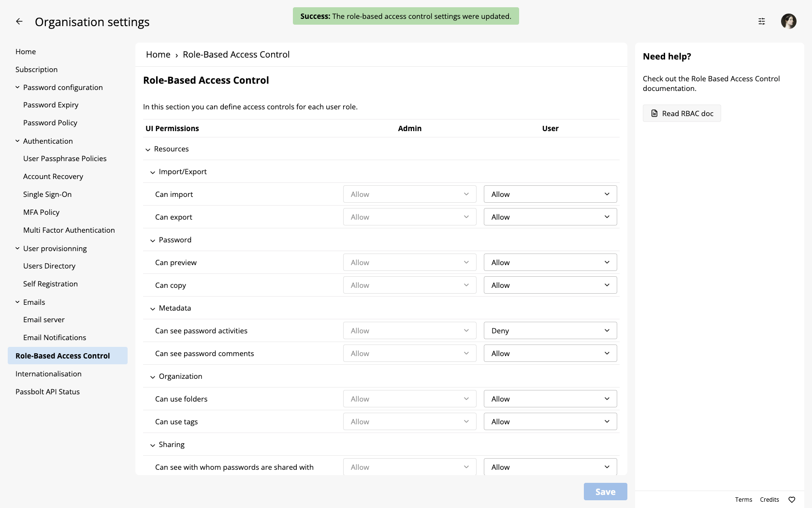Open User dropdown for Can copy
The width and height of the screenshot is (812, 508).
[550, 285]
